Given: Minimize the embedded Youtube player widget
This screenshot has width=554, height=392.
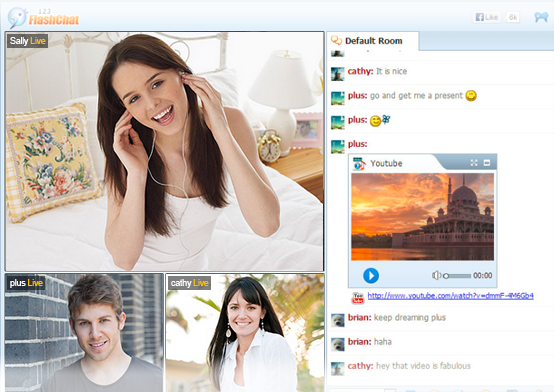Looking at the screenshot, I should [487, 163].
